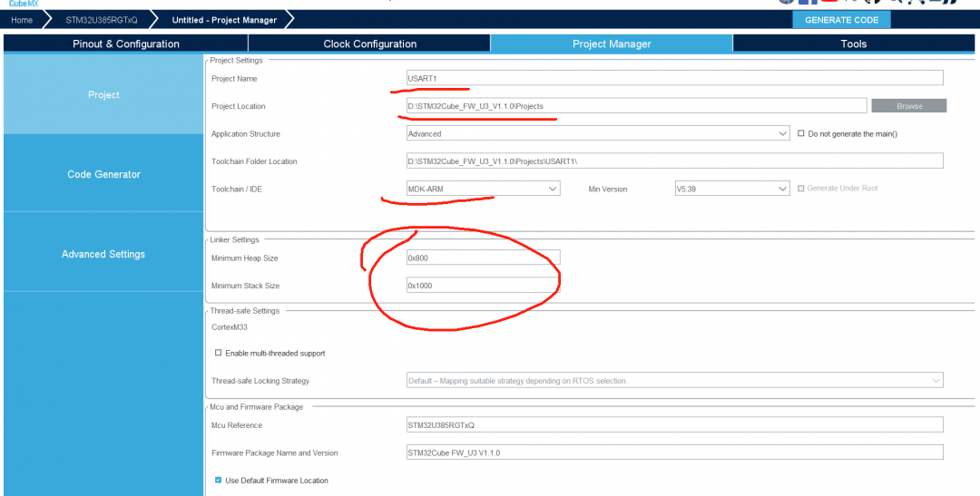Click the Project Name label
The width and height of the screenshot is (980, 496).
234,79
